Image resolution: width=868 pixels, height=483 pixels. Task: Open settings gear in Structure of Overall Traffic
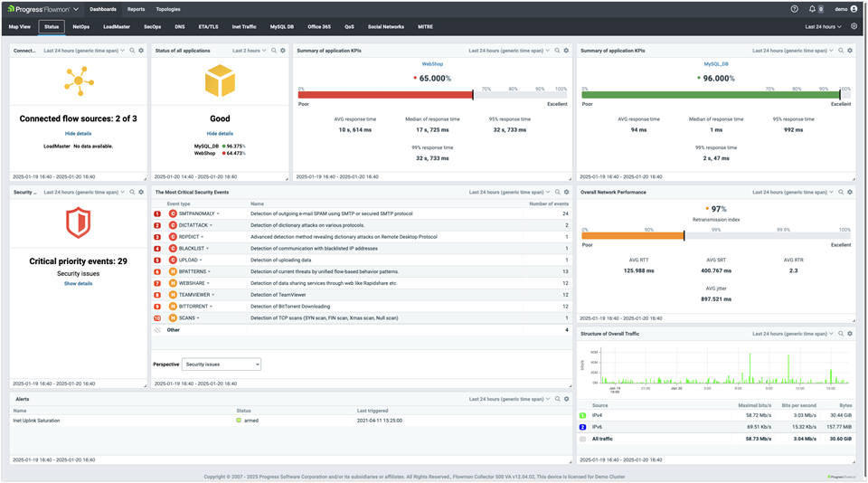(850, 334)
